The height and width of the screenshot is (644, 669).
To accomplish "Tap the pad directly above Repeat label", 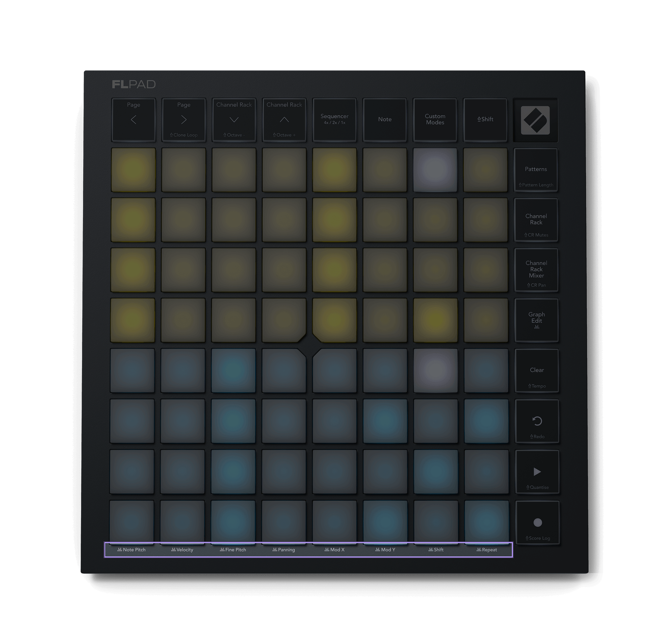I will coord(487,522).
